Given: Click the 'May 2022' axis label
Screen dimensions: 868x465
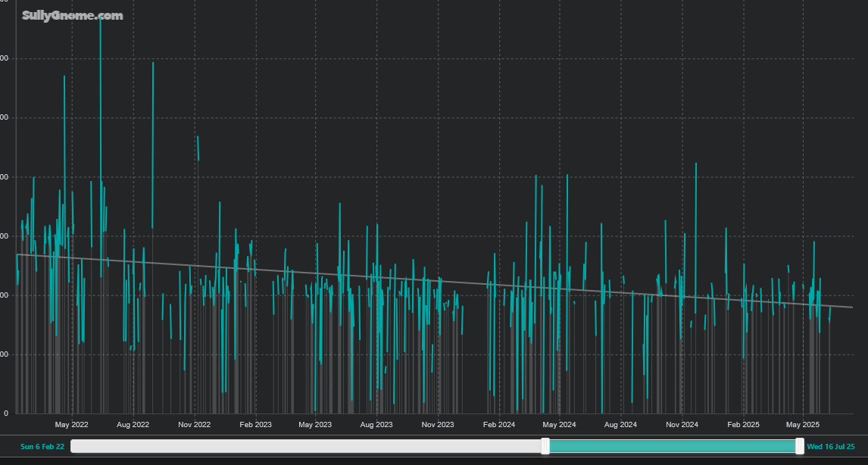Looking at the screenshot, I should 71,425.
